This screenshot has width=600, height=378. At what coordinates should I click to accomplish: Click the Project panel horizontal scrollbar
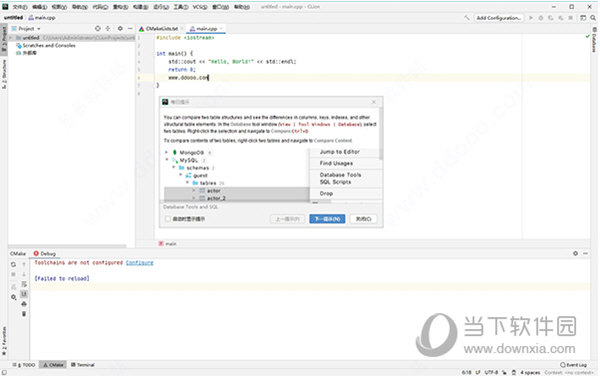[67, 246]
